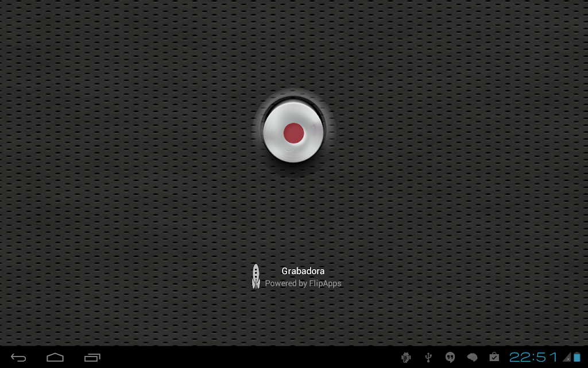Open the chat bubble notification icon
588x368 pixels.
[x=472, y=357]
